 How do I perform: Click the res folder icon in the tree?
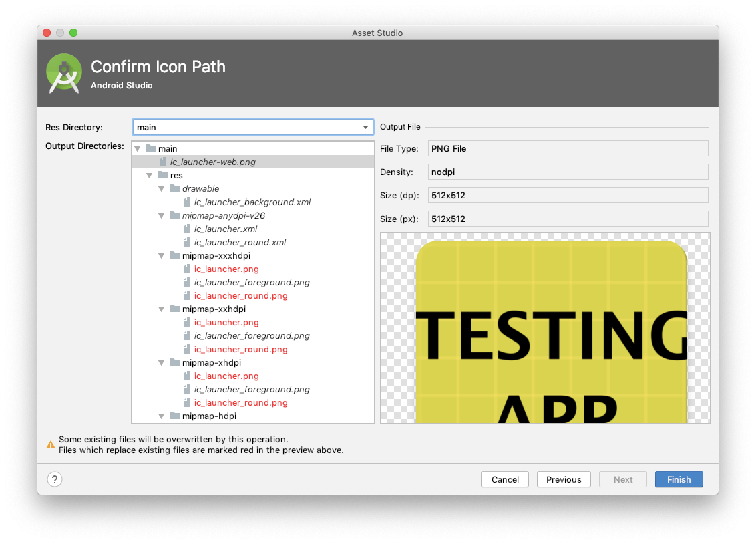coord(164,175)
